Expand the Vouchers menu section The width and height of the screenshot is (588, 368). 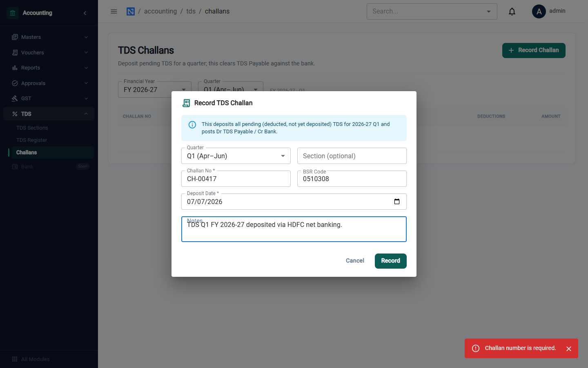click(x=49, y=53)
